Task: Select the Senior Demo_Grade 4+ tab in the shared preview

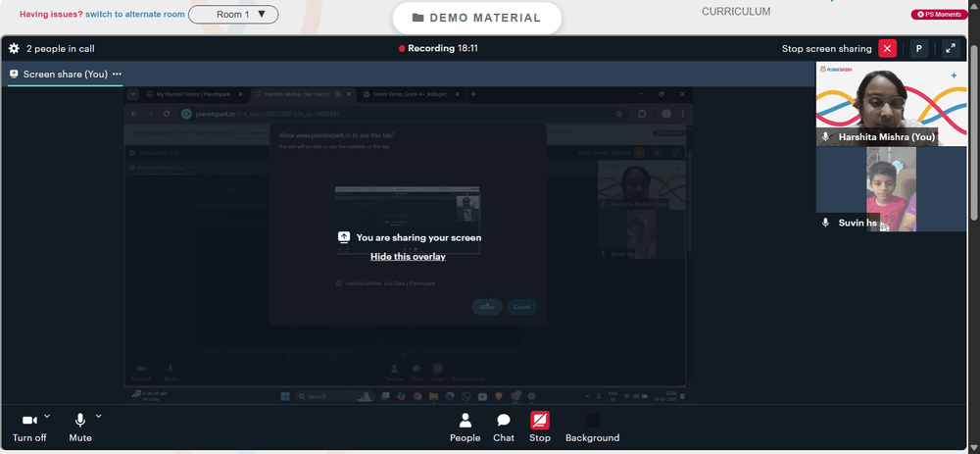Action: [x=410, y=94]
